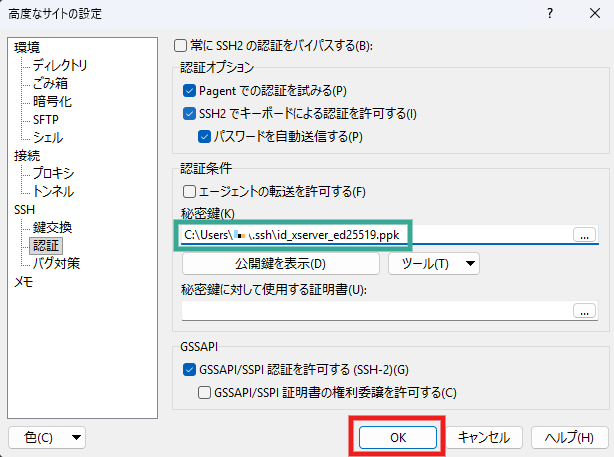
Task: Open the 色(C) color dropdown
Action: (x=47, y=437)
